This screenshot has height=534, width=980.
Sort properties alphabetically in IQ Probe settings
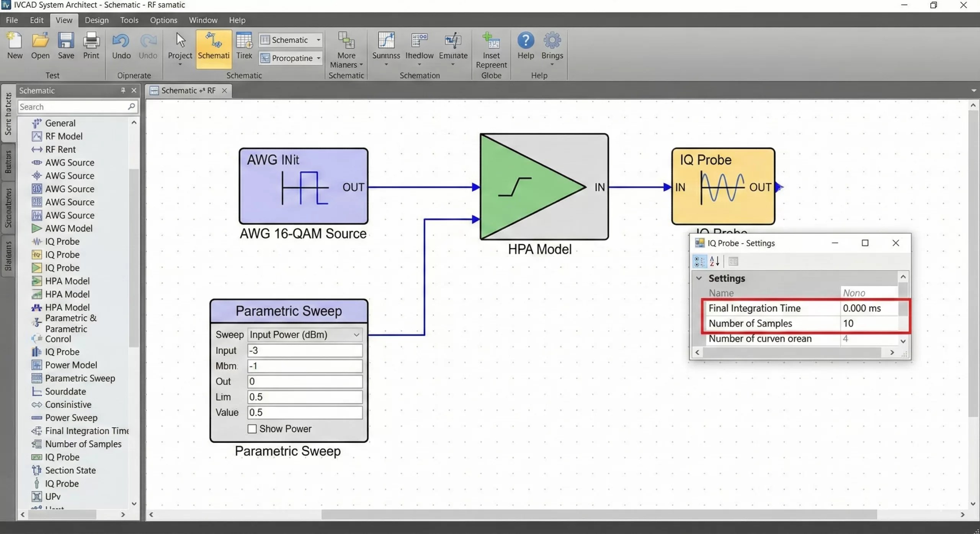tap(714, 261)
